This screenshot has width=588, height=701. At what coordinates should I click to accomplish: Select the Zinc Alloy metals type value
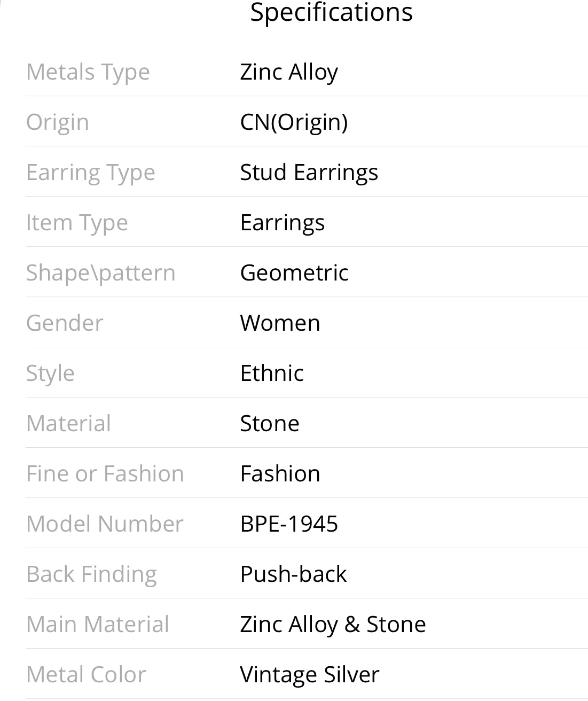(289, 73)
